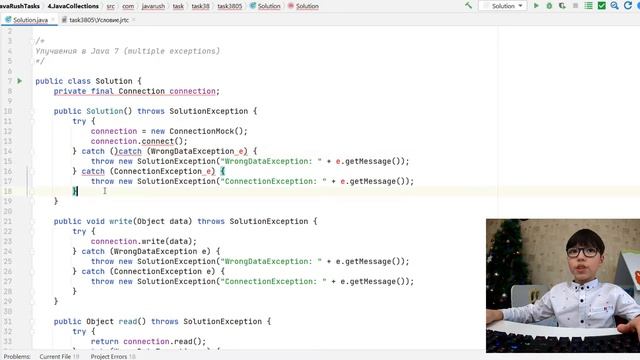Click connection.write(data) on line 23
640x360 pixels.
click(143, 241)
